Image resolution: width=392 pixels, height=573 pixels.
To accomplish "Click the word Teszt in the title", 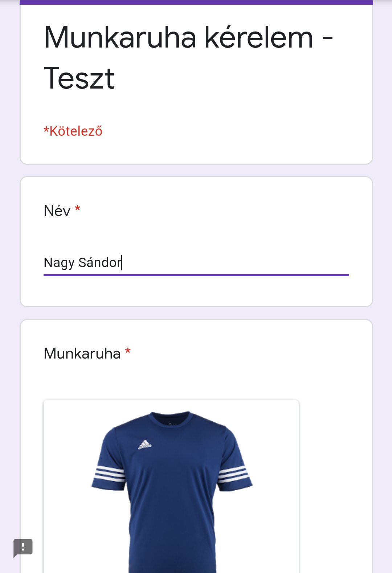I will click(79, 78).
